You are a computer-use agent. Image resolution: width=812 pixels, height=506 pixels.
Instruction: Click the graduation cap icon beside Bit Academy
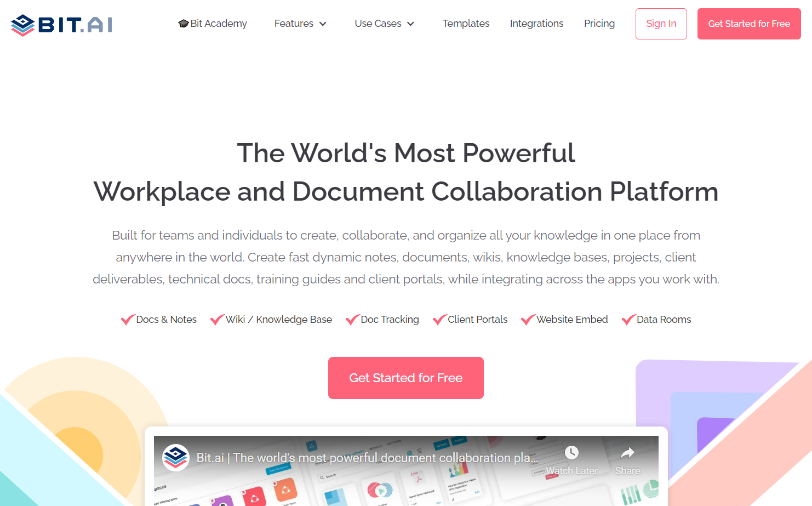tap(184, 24)
